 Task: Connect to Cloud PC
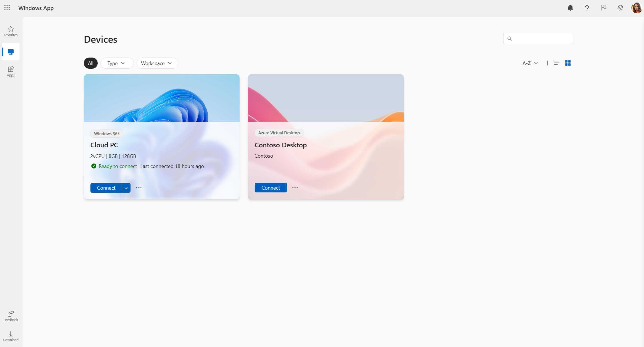pos(106,188)
